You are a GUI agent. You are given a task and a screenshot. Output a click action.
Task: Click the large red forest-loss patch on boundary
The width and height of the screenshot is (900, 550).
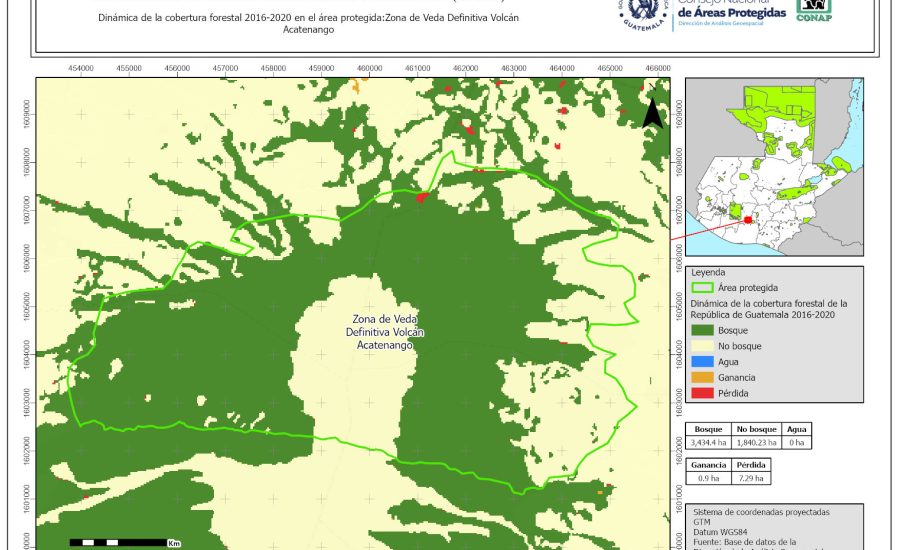click(420, 198)
